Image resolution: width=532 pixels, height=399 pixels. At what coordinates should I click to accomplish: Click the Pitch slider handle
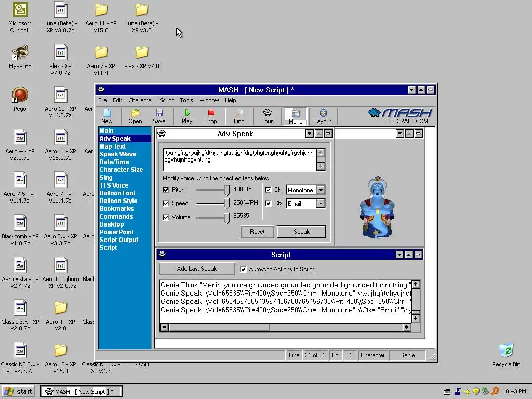click(227, 190)
